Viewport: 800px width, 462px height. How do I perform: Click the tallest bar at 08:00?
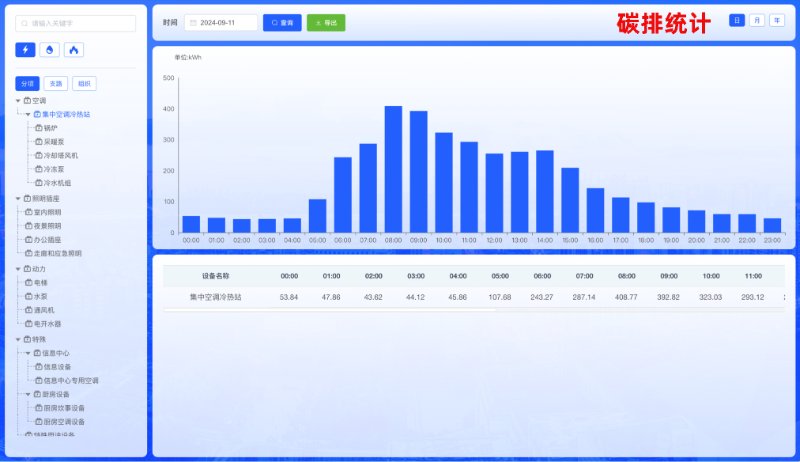393,168
